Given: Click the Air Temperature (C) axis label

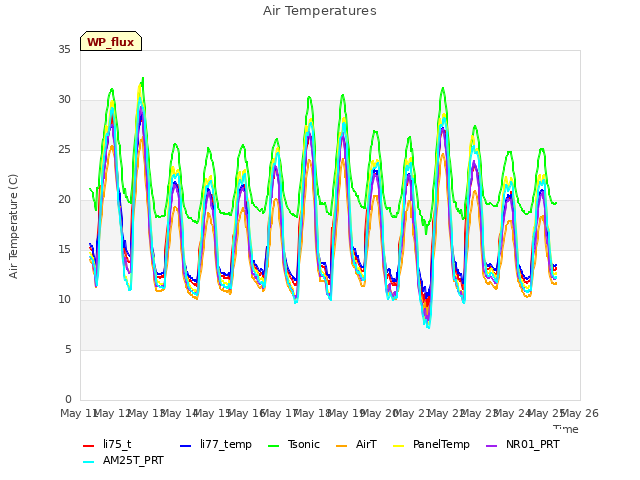Looking at the screenshot, I should 13,226.
